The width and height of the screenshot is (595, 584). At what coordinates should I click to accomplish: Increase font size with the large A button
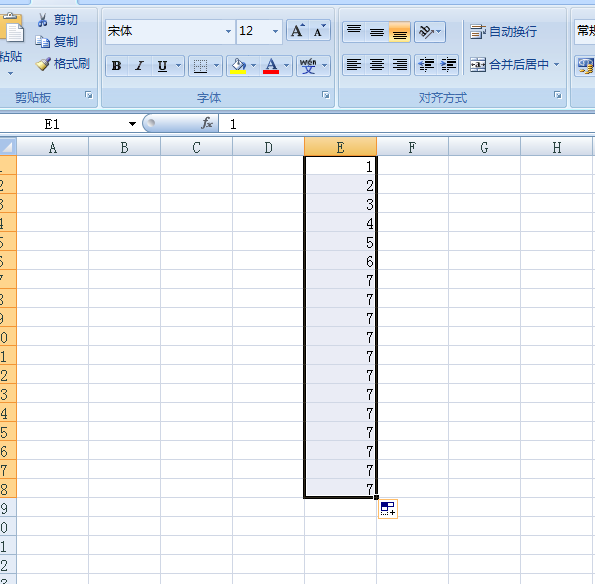click(x=298, y=31)
